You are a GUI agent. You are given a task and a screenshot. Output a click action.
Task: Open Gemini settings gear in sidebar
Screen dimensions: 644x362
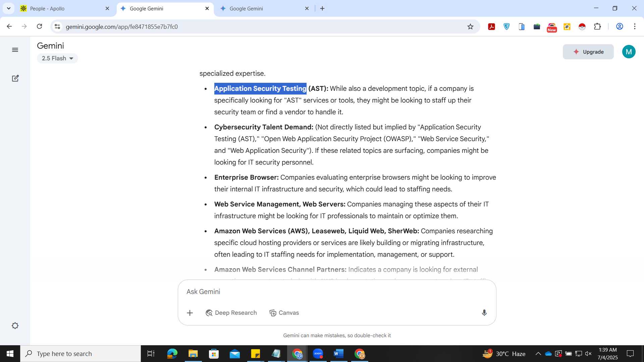15,326
